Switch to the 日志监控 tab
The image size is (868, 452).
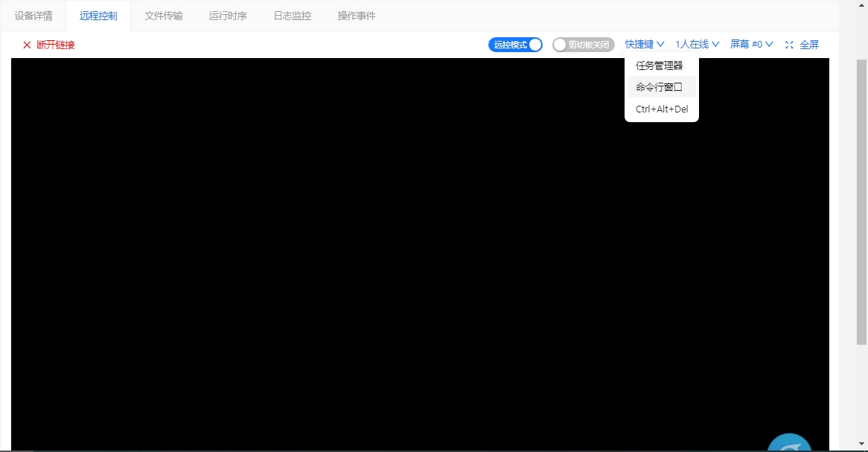293,16
